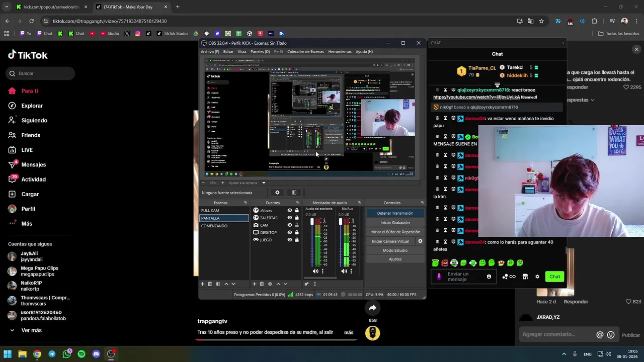Remove selected scene with trash icon
Image resolution: width=644 pixels, height=362 pixels.
click(210, 284)
